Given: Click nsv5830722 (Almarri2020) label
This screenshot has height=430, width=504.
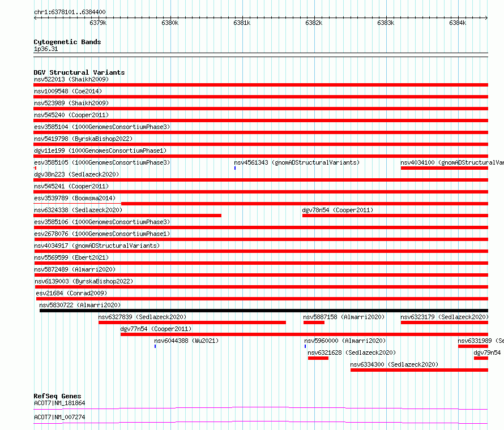Looking at the screenshot, I should (x=80, y=305).
